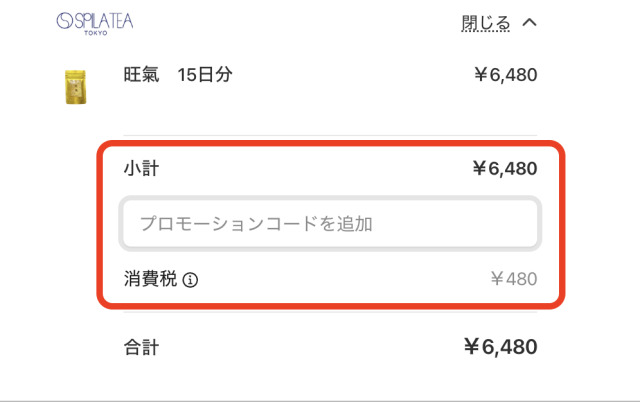Click the yen symbol of the tax amount
The width and height of the screenshot is (640, 402).
496,279
